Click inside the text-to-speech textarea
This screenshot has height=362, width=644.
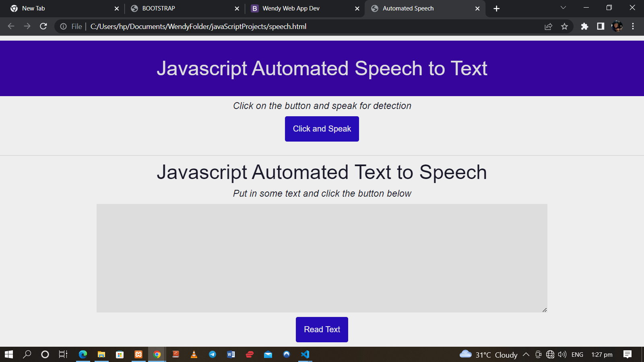point(322,258)
